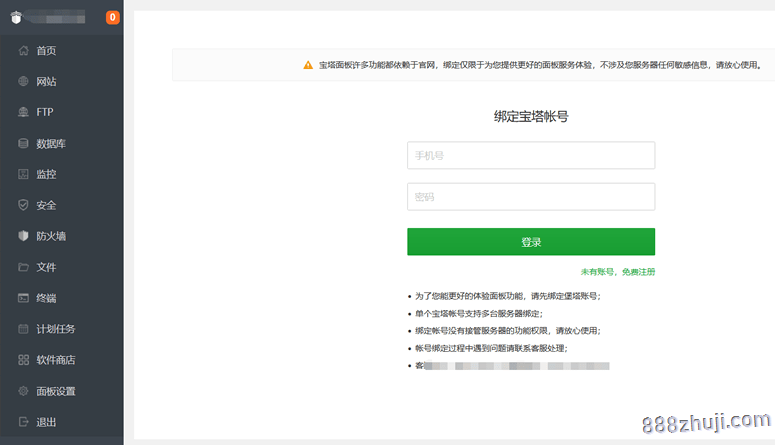The height and width of the screenshot is (445, 775).
Task: Click the text 绑定帐号没有接管服务器的功能权限
Action: tap(482, 331)
